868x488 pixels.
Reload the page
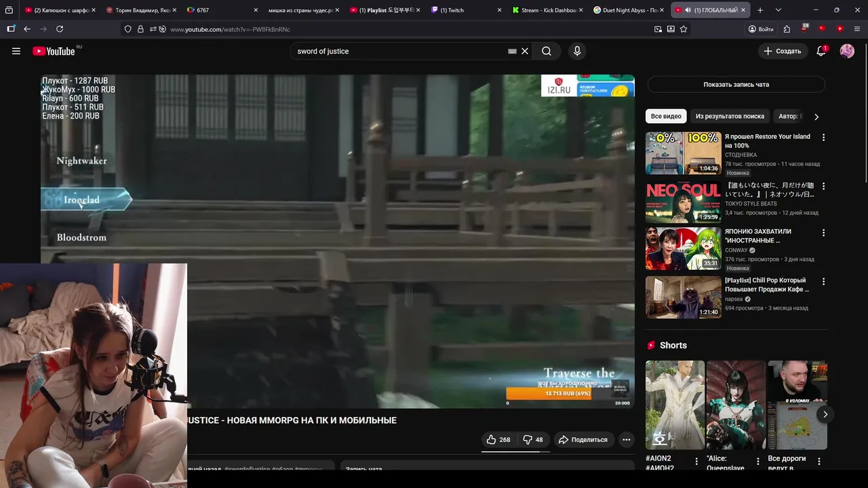click(x=60, y=29)
